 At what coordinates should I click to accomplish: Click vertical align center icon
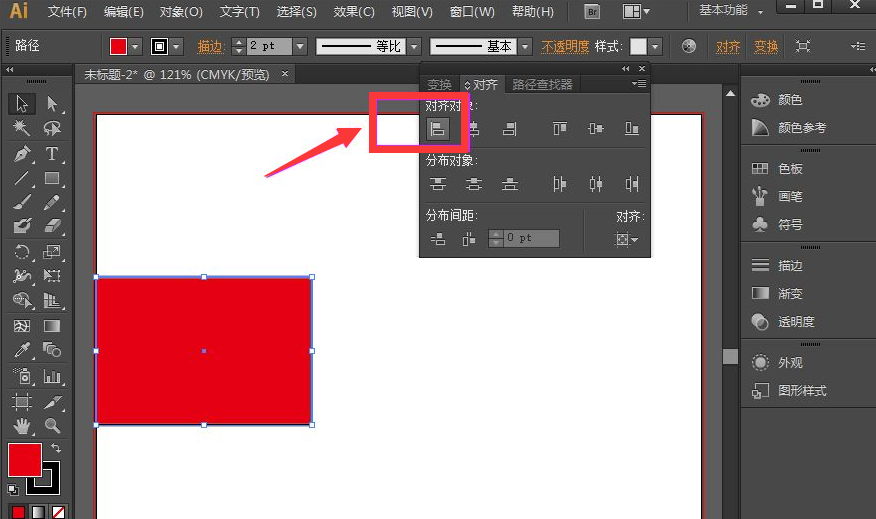pyautogui.click(x=596, y=129)
